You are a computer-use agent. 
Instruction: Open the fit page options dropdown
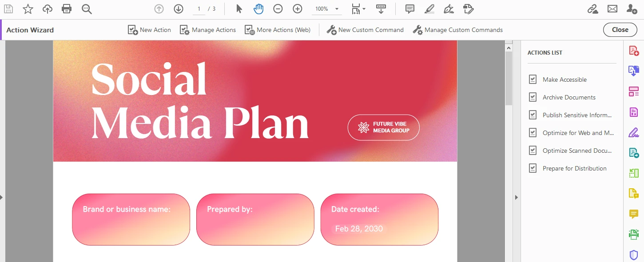point(358,9)
